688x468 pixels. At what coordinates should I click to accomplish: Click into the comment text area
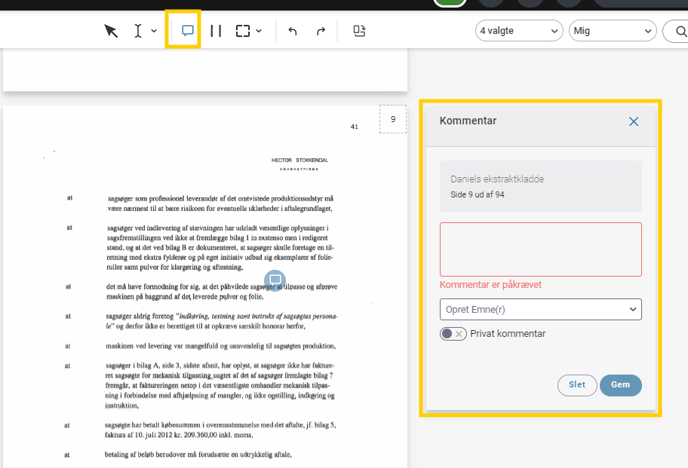coord(541,250)
